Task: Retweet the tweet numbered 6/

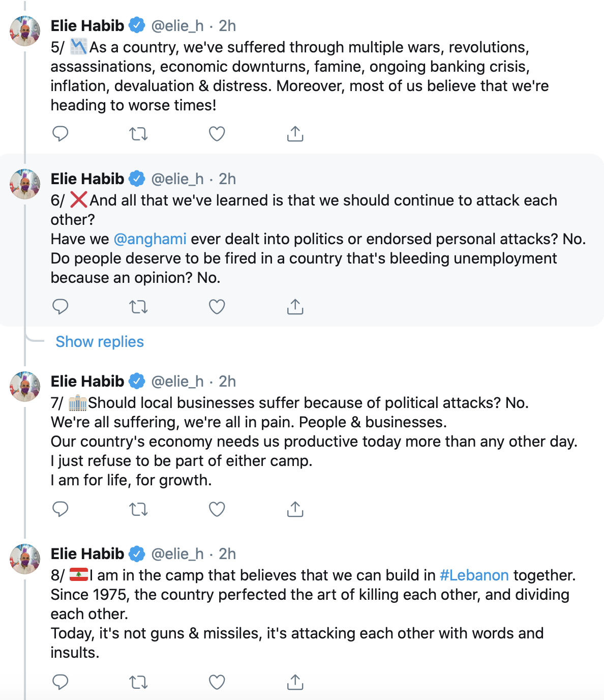Action: (x=138, y=307)
